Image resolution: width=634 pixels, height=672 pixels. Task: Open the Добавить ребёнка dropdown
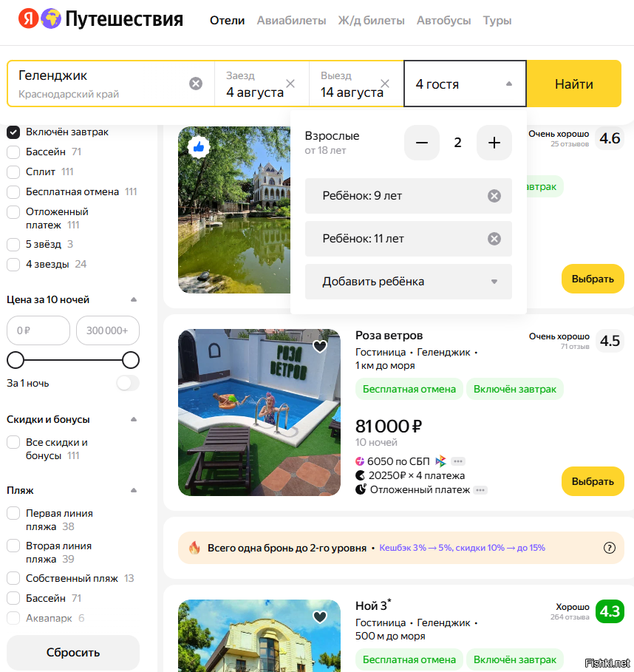[408, 282]
